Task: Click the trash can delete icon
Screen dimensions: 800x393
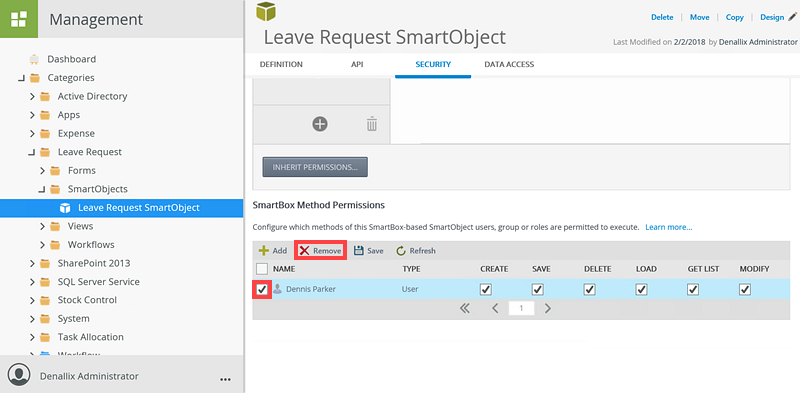Action: [x=372, y=124]
